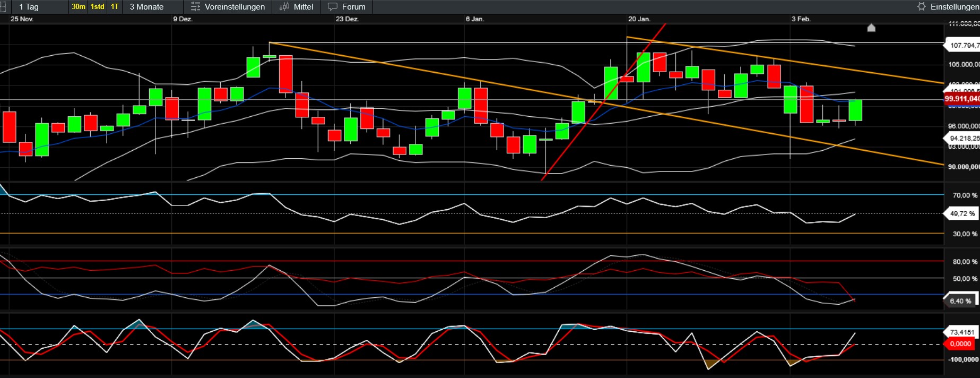Open the Voreinstellungen menu

pyautogui.click(x=235, y=7)
